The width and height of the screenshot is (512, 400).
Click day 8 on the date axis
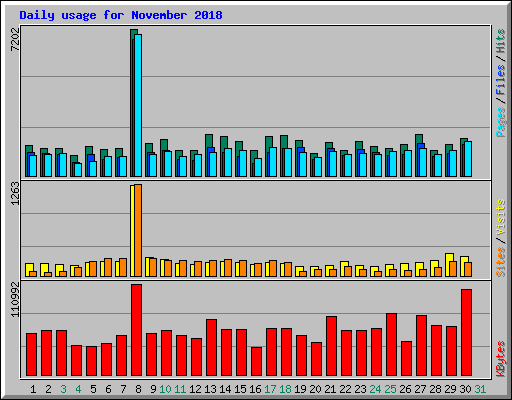(138, 389)
